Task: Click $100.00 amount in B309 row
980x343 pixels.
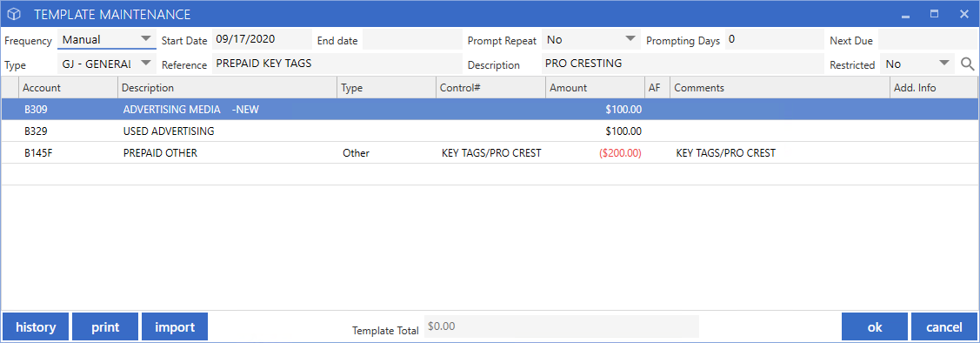Action: 595,110
